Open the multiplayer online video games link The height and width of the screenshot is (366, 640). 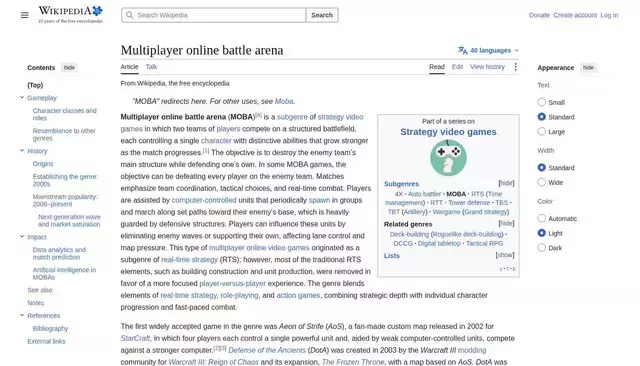259,248
